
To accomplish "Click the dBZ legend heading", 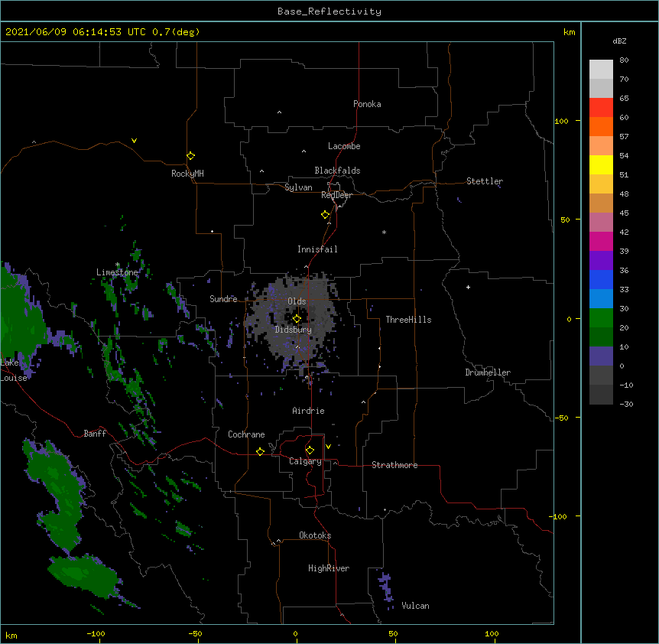I will point(619,41).
